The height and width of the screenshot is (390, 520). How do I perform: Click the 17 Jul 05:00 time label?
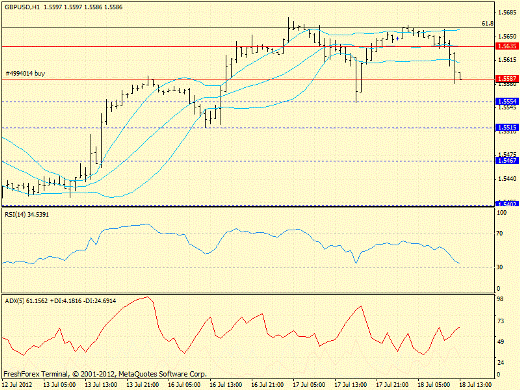309,385
